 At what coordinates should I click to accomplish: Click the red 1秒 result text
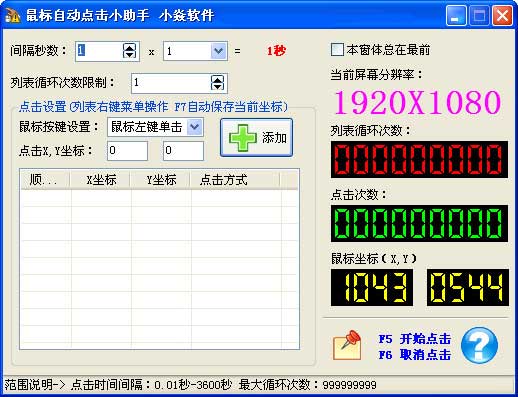276,51
